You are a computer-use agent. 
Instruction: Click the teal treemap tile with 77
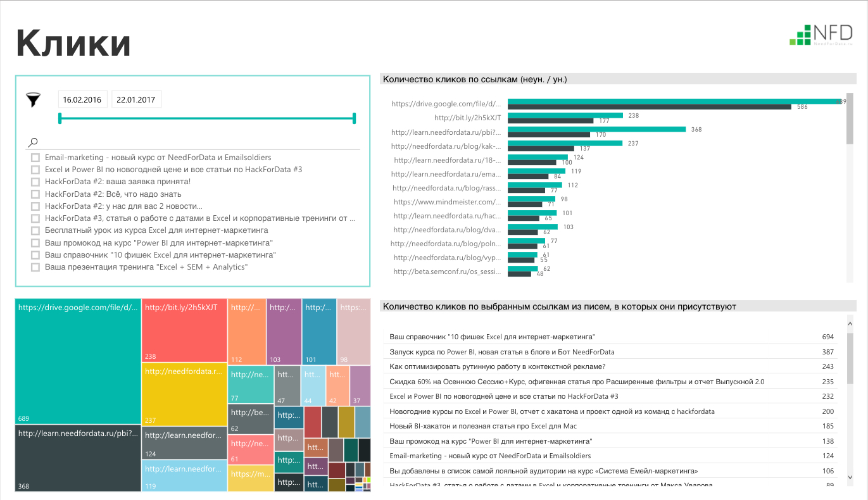[x=251, y=384]
